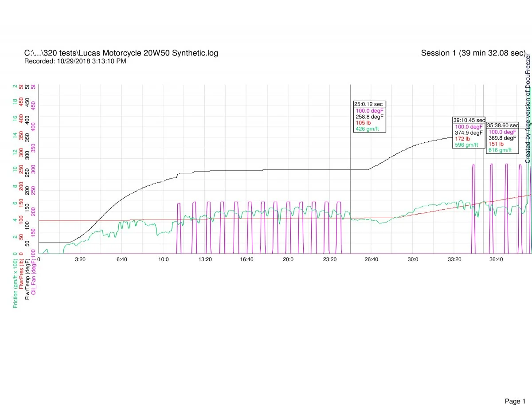The height and width of the screenshot is (411, 532).
Task: Click the 6:40 time axis tick
Action: (121, 259)
